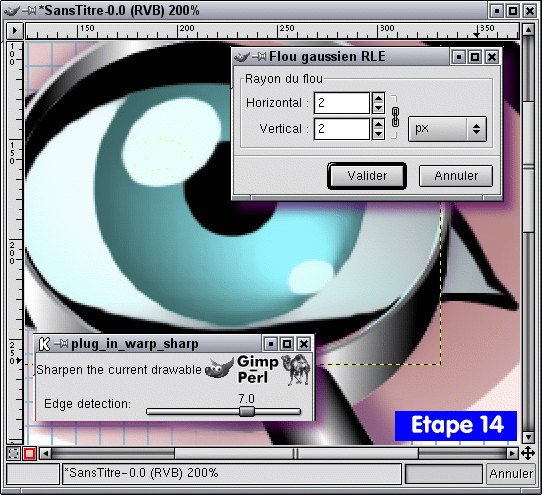Open the image menu arrow at ruler corner

[15, 31]
